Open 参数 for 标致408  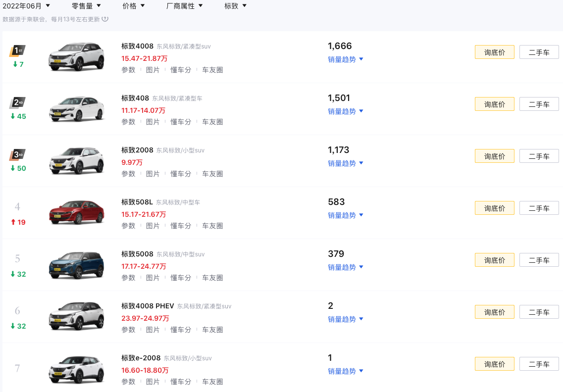point(128,122)
